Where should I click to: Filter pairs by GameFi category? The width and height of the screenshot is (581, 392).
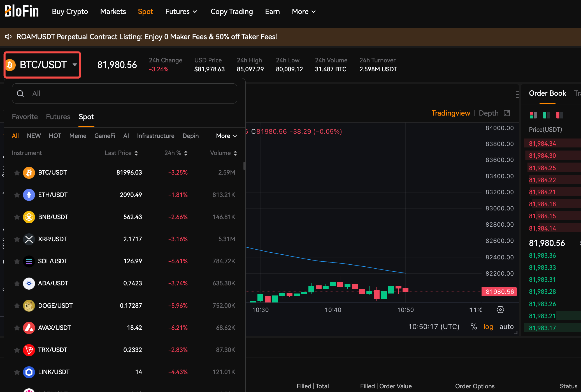[105, 136]
